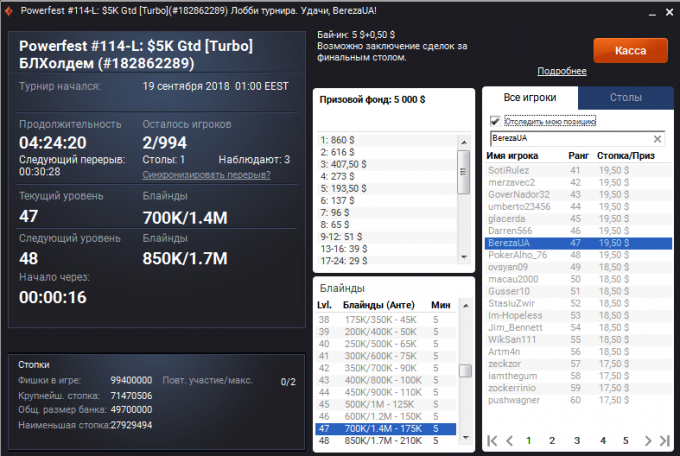This screenshot has height=456, width=680.
Task: Go to previous page of players list
Action: tap(510, 441)
